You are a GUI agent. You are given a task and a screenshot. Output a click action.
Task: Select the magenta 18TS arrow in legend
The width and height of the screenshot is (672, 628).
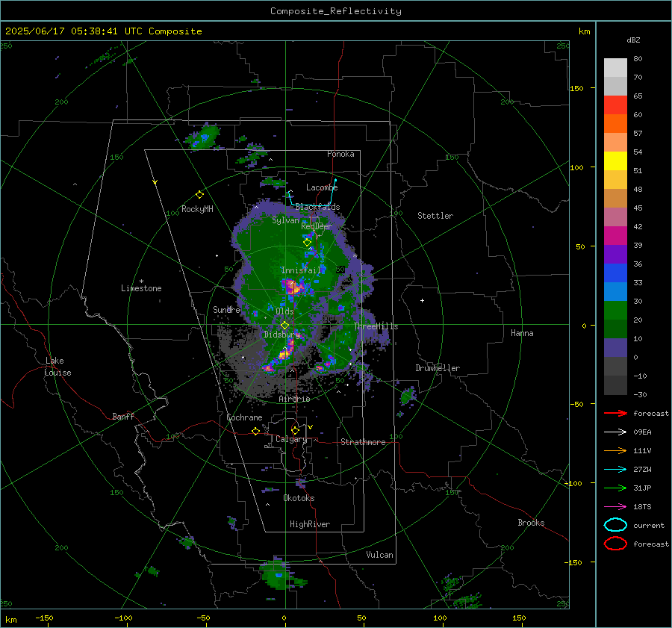click(x=615, y=507)
